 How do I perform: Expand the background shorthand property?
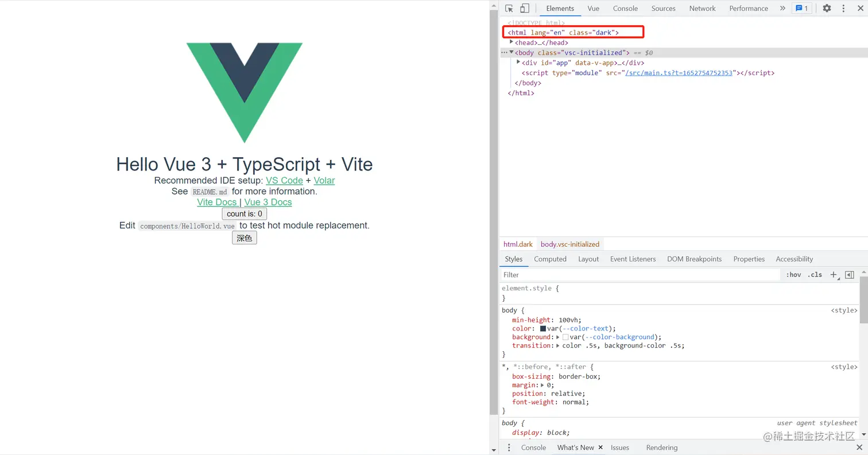pyautogui.click(x=558, y=337)
